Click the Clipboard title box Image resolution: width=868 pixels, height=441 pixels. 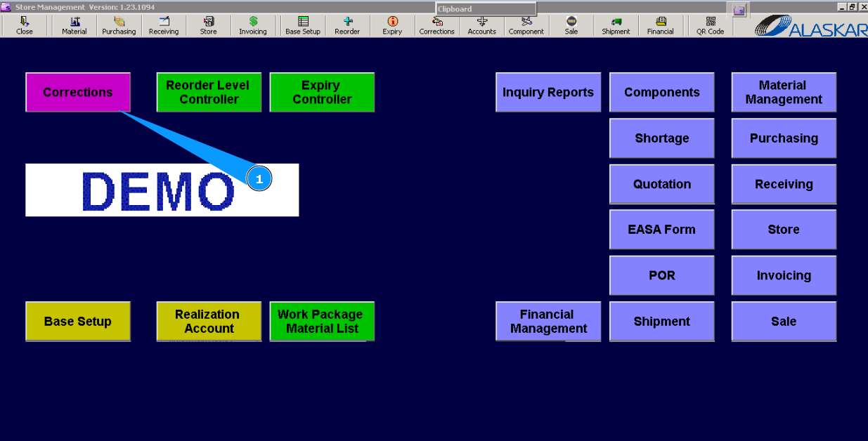tap(486, 9)
